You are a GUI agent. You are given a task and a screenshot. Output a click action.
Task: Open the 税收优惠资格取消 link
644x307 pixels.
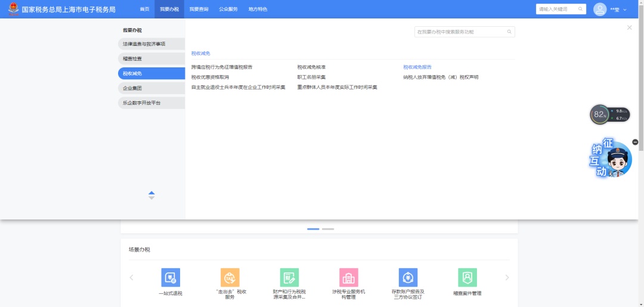(x=210, y=77)
